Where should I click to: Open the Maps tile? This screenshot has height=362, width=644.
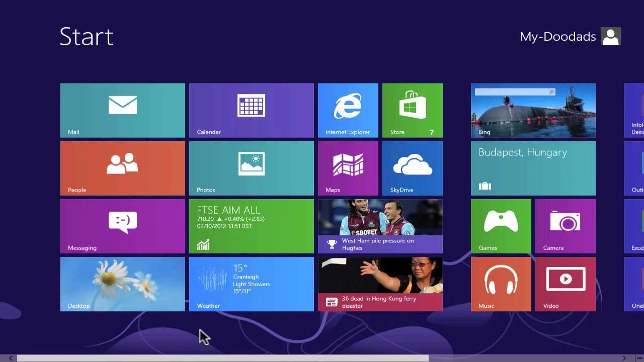tap(348, 168)
